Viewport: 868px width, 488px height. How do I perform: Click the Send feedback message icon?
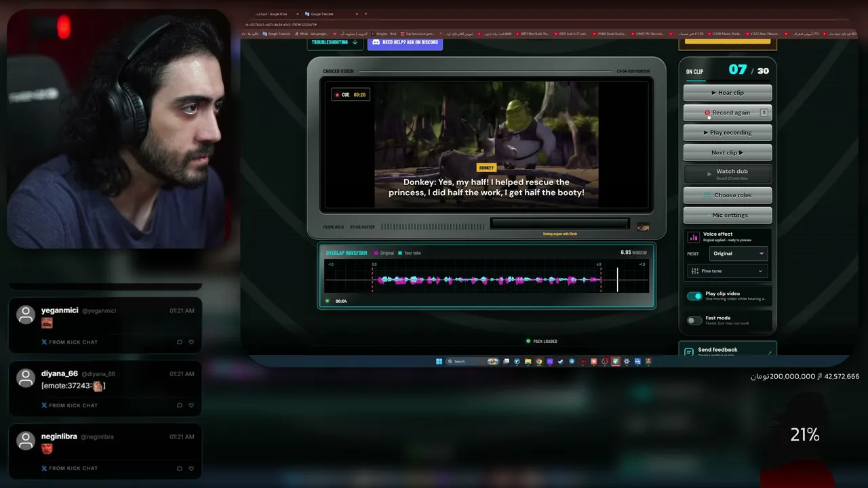[x=689, y=352]
